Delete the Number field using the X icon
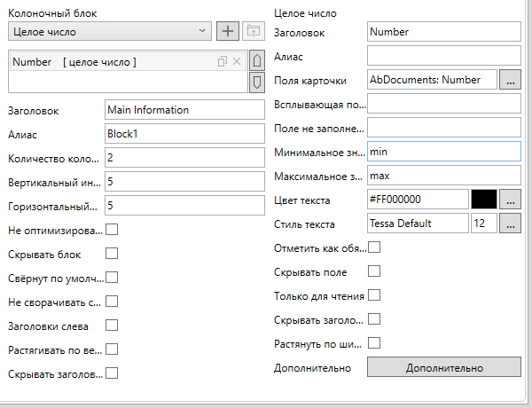This screenshot has height=408, width=532. point(237,61)
